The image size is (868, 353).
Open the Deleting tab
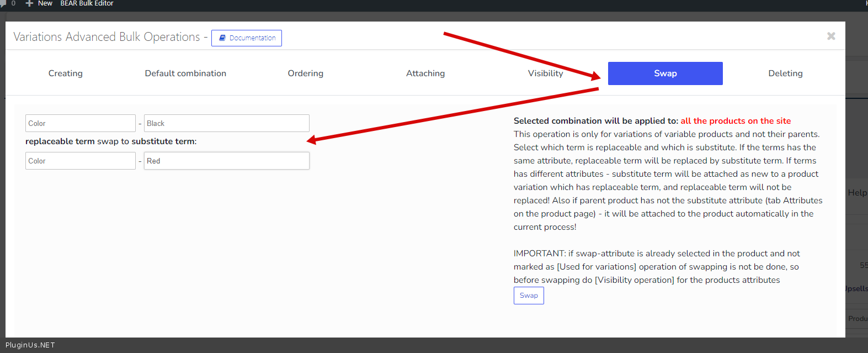click(x=785, y=73)
